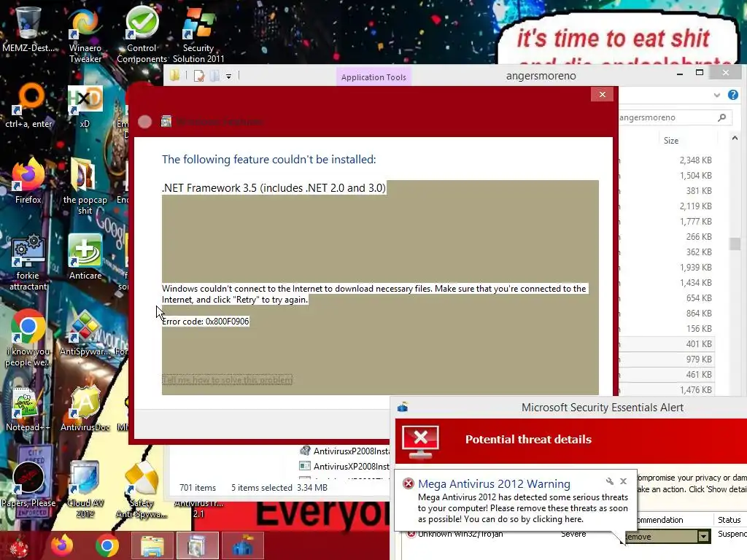Click the "701 items" status bar text
Viewport: 747px width, 560px height.
[197, 488]
